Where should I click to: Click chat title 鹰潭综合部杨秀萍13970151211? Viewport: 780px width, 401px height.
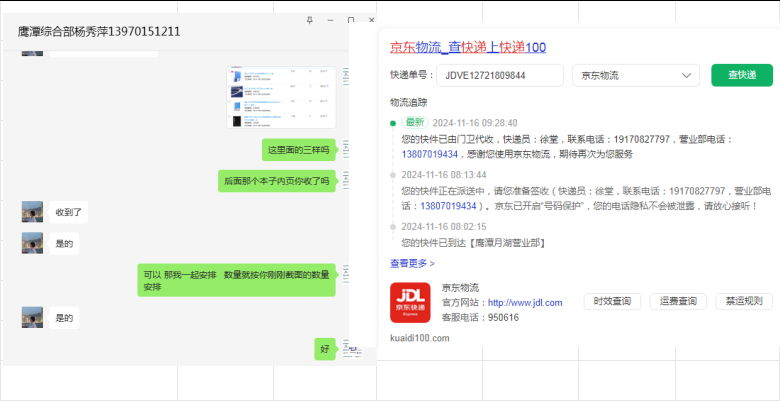point(99,32)
